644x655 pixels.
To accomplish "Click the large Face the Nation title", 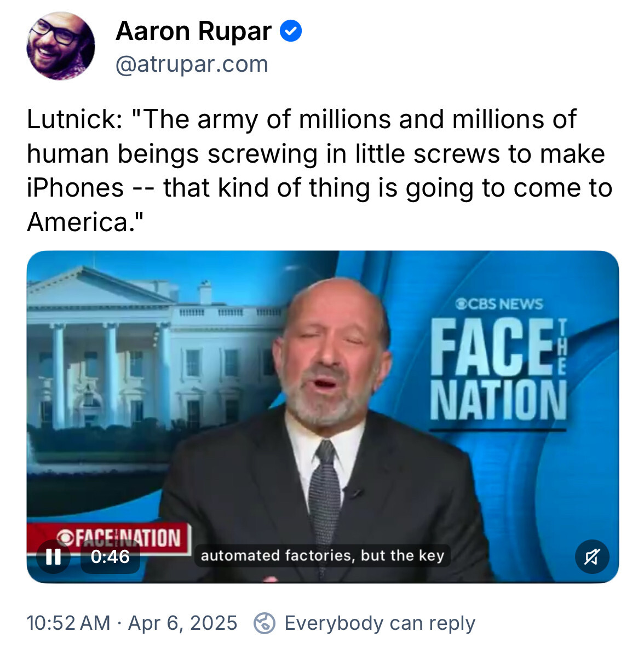I will point(497,370).
